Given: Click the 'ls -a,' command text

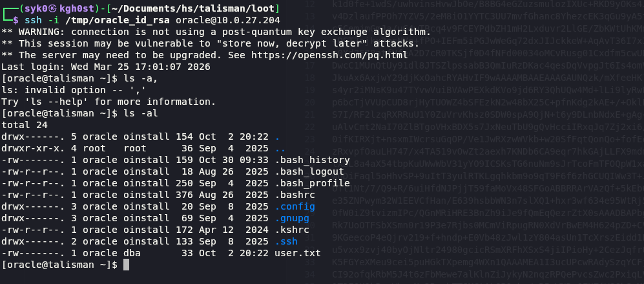Looking at the screenshot, I should [x=140, y=78].
